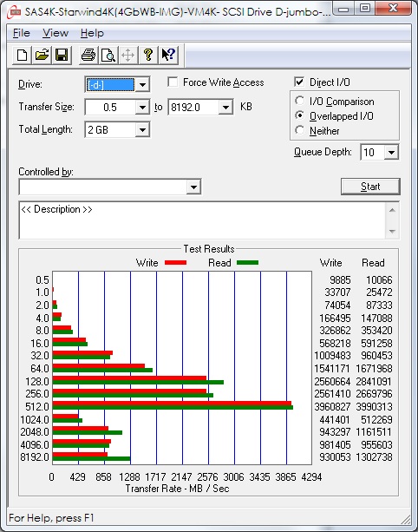Activate the context help pointer icon
418x532 pixels.
point(168,55)
